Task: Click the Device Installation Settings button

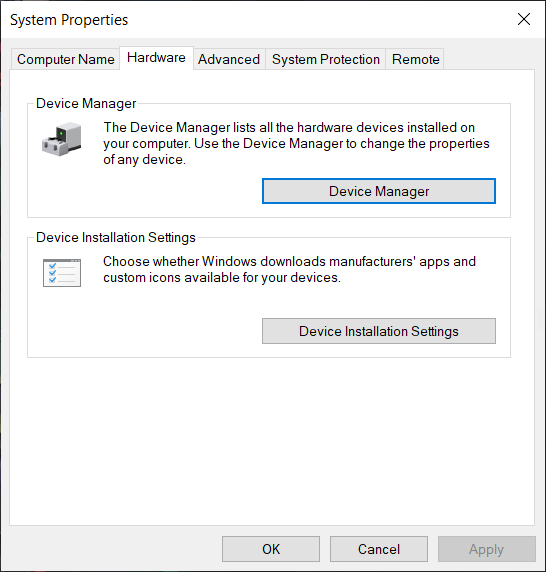Action: pos(379,331)
